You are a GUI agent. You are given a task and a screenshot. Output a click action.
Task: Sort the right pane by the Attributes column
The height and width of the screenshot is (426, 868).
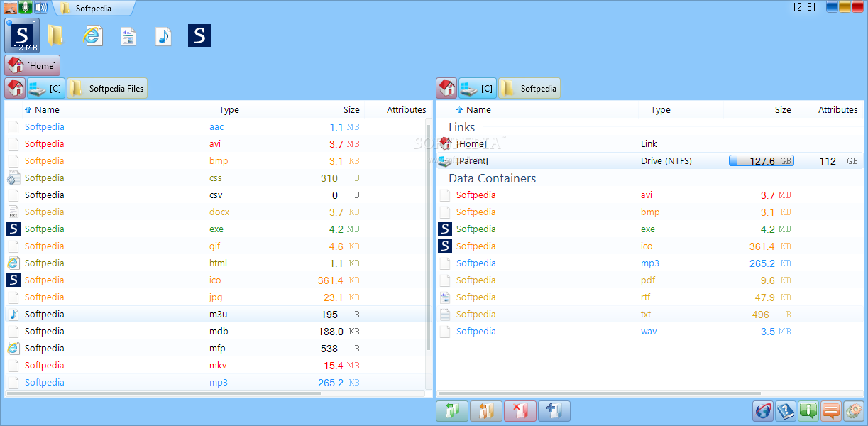(837, 110)
